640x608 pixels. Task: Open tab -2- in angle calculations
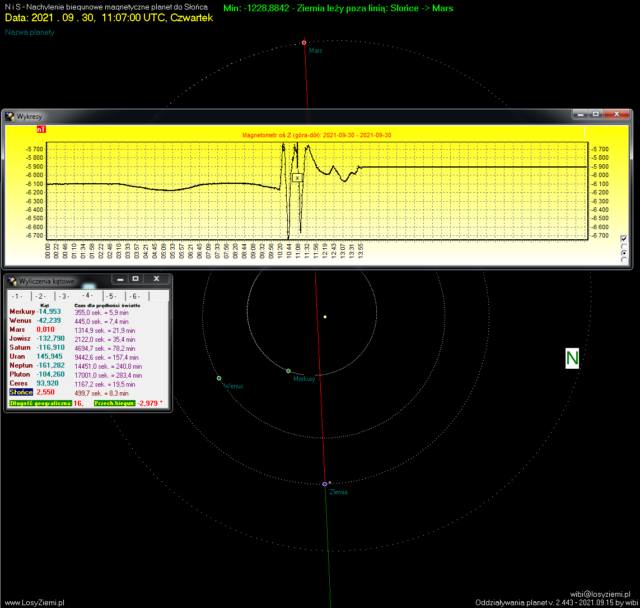pos(39,297)
